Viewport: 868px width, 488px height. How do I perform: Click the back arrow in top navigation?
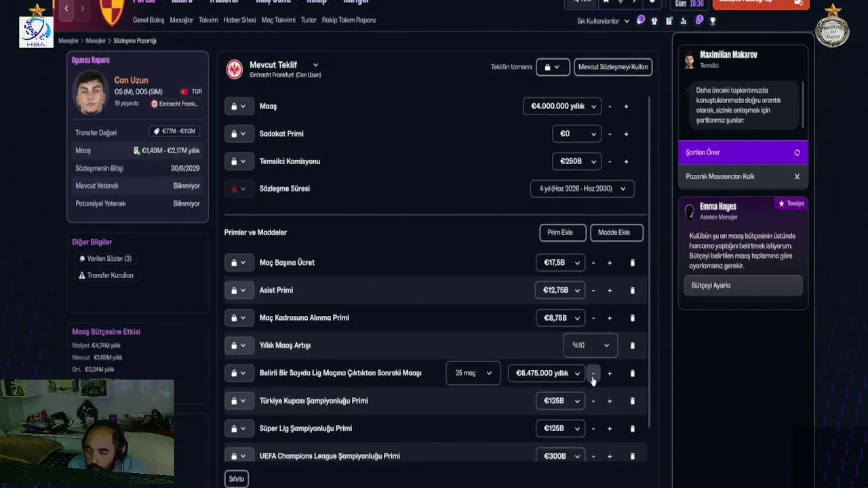pyautogui.click(x=66, y=8)
